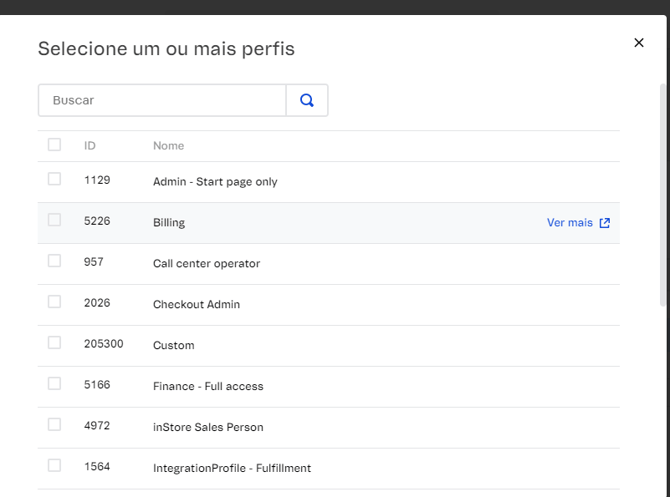Open the external link icon beside Billing
This screenshot has height=497, width=670.
[604, 223]
